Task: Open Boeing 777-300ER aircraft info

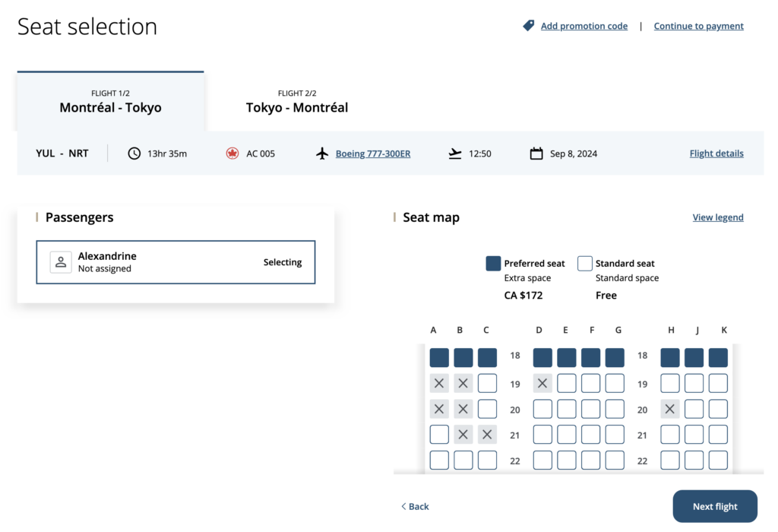Action: 373,154
